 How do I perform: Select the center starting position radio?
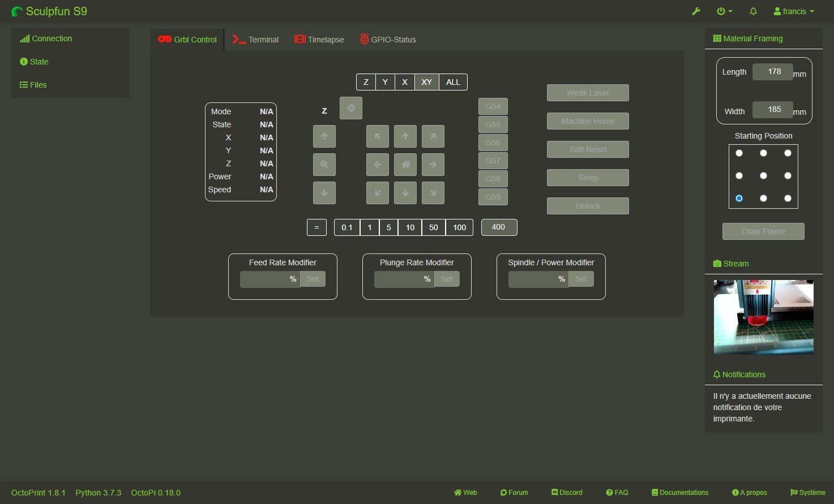click(763, 175)
